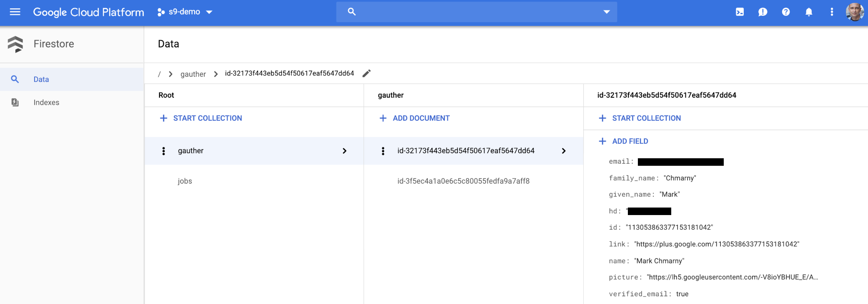Image resolution: width=868 pixels, height=304 pixels.
Task: Open the s9-demo project selector dropdown
Action: pos(185,12)
